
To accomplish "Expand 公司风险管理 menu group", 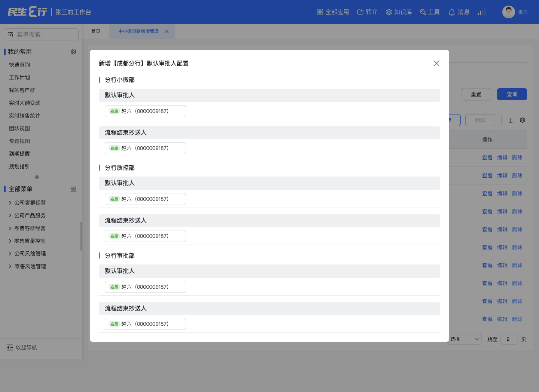I will coord(27,254).
